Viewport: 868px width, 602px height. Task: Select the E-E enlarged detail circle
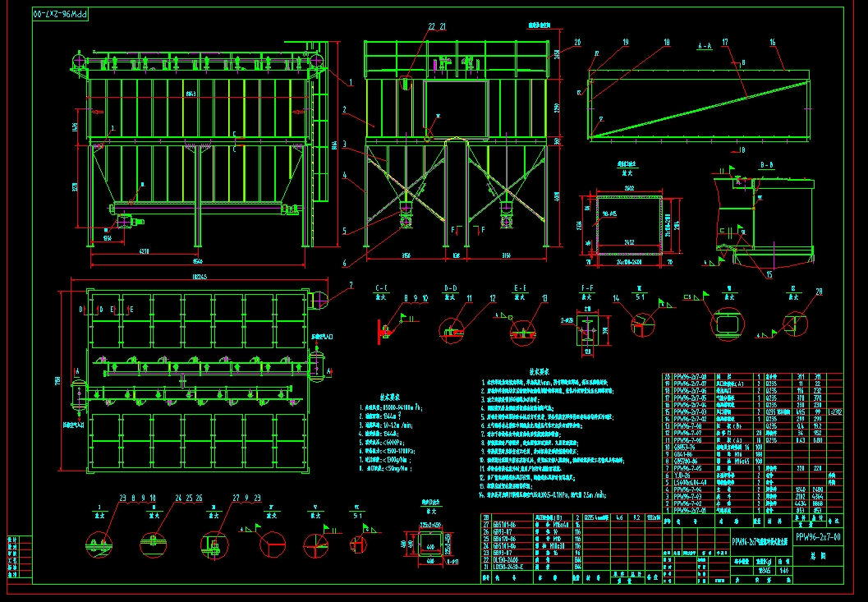[x=521, y=331]
